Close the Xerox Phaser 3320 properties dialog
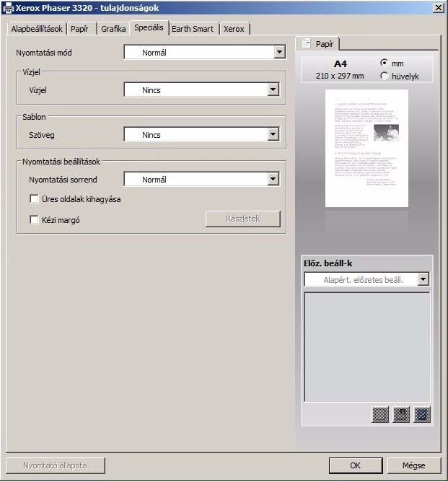This screenshot has width=448, height=482. click(438, 8)
